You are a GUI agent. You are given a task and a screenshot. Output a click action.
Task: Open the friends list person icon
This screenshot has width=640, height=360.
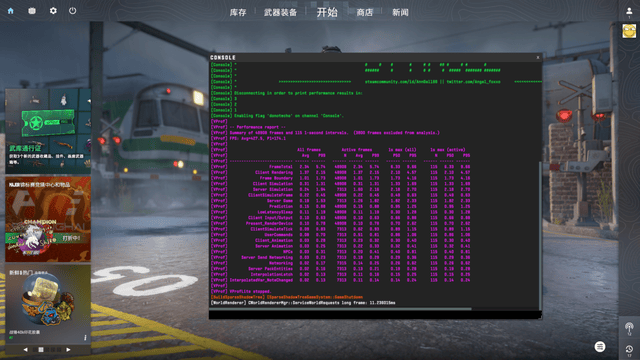coord(629,11)
